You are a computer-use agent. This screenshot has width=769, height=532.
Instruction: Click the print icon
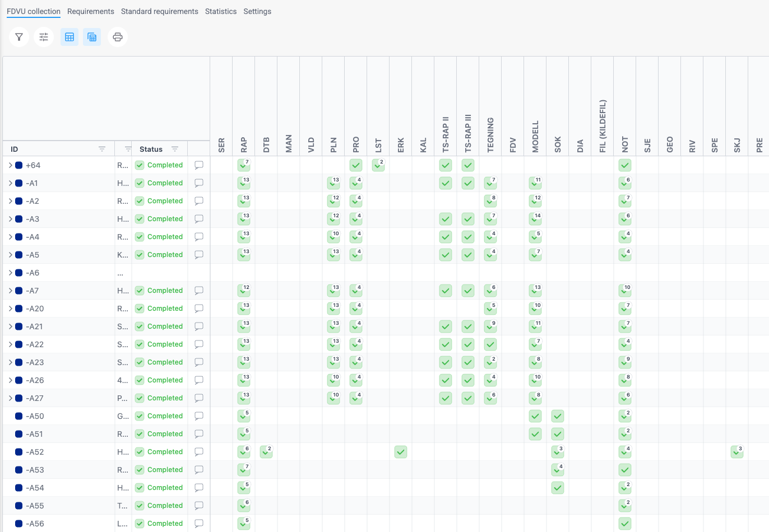pos(118,37)
